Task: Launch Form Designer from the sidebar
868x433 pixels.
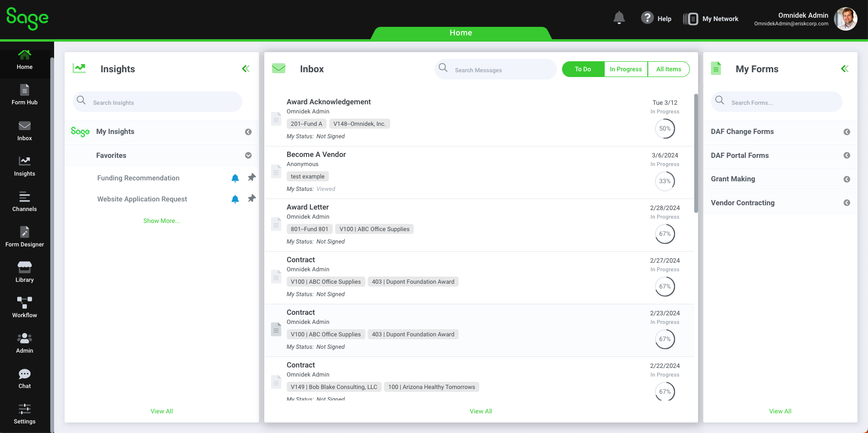Action: (x=25, y=237)
